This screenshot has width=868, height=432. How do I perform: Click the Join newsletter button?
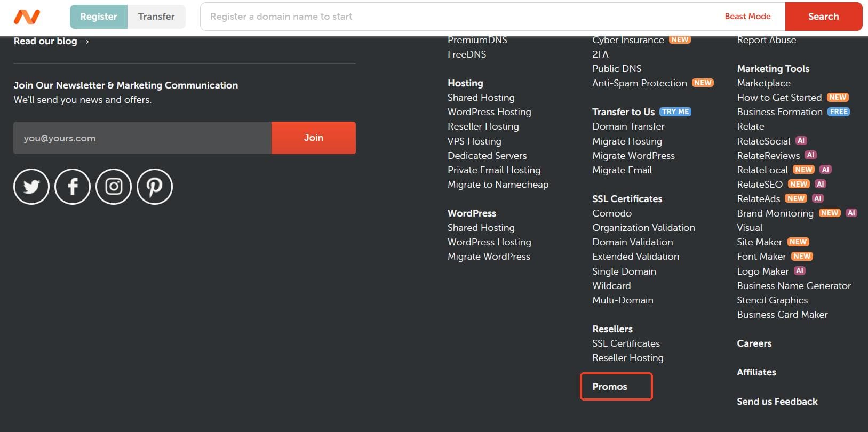pyautogui.click(x=314, y=138)
